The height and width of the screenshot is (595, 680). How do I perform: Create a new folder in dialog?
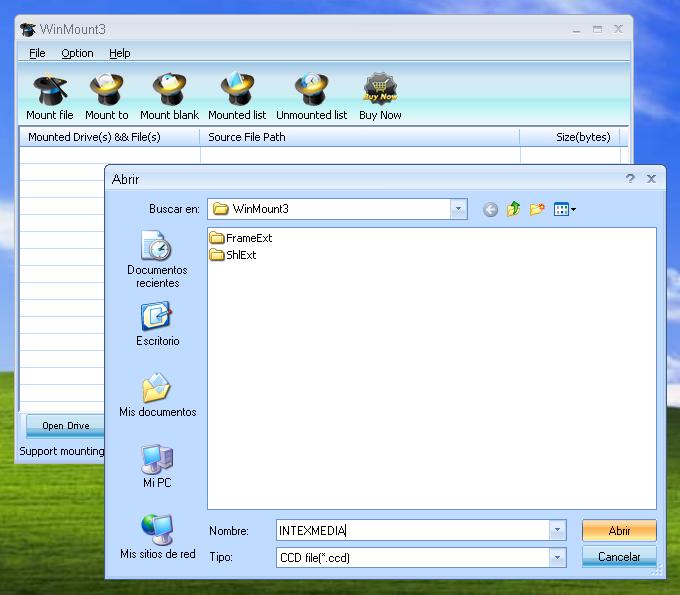pos(537,209)
